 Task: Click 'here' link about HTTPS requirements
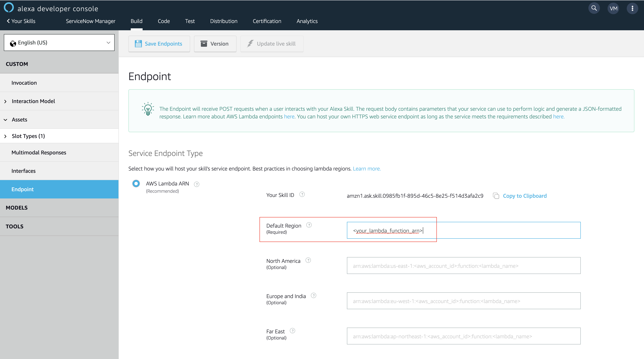point(559,116)
